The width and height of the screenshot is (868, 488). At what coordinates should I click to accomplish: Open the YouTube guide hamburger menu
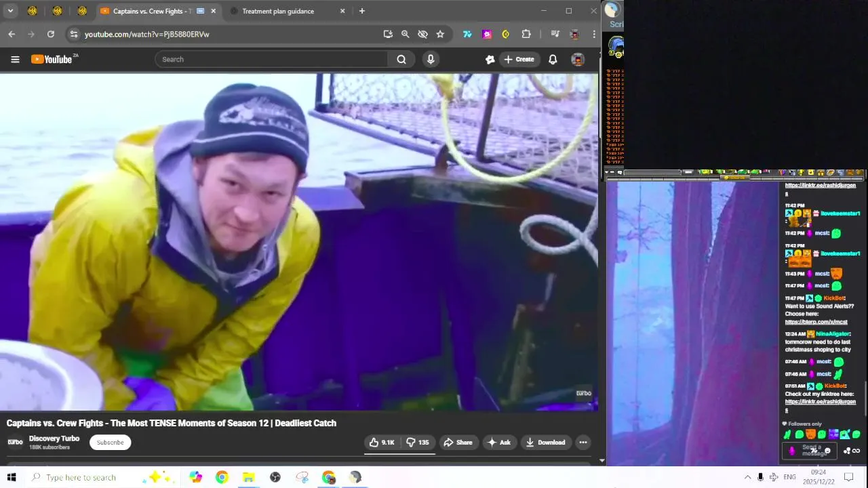coord(15,60)
